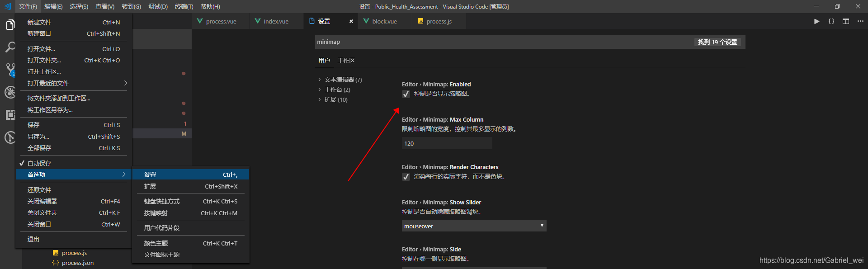
Task: Switch to the 工作区 settings tab
Action: (x=346, y=61)
